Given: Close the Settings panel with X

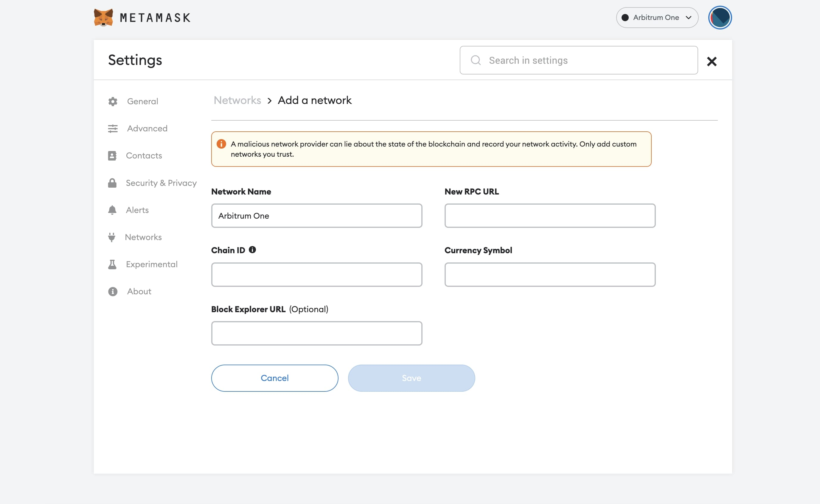Looking at the screenshot, I should click(712, 61).
